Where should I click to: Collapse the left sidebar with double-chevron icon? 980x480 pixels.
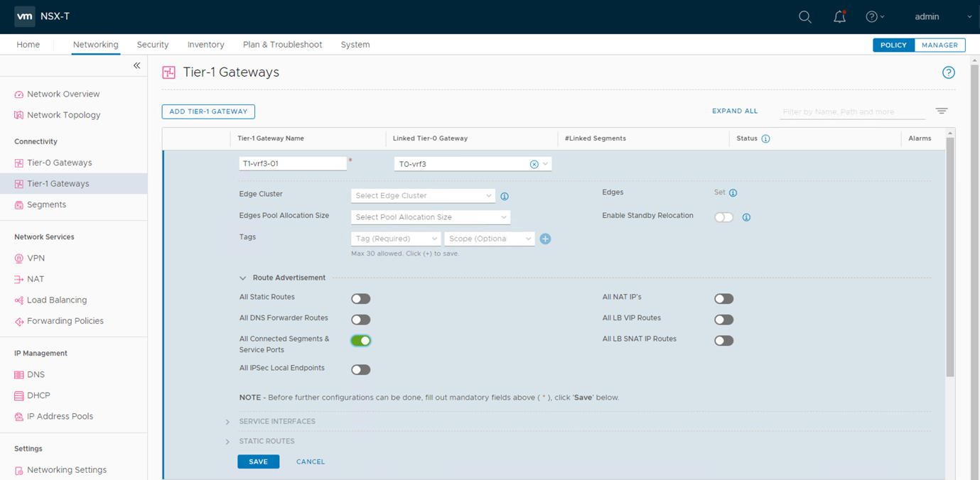tap(136, 66)
